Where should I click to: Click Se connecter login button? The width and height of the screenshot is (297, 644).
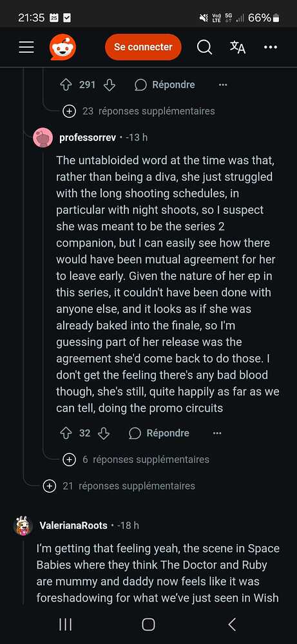pyautogui.click(x=143, y=47)
